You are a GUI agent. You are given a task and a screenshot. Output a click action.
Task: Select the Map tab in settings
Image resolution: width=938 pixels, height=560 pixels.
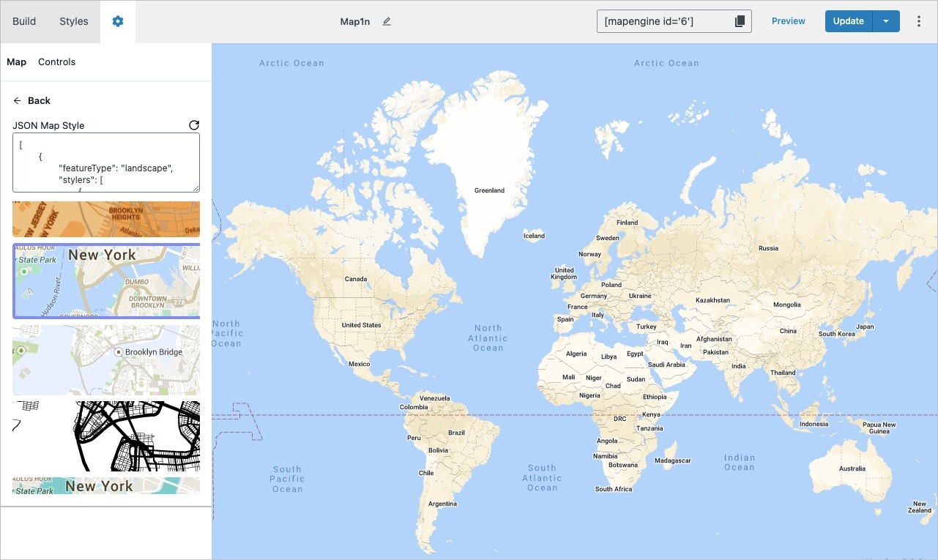(x=16, y=61)
